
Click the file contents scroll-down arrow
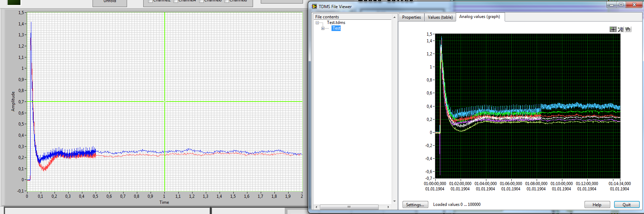coord(394,201)
